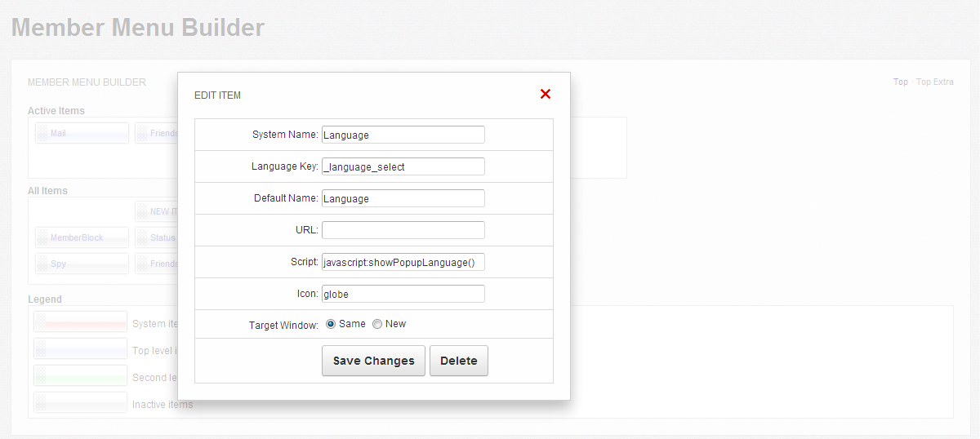Click the Script field with showPopupLanguage
This screenshot has width=980, height=439.
point(403,262)
